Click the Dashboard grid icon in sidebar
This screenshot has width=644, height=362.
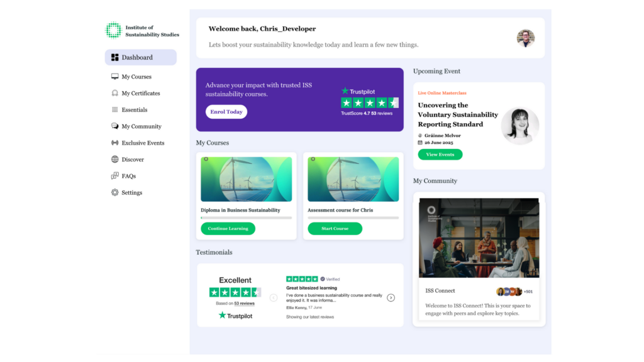pos(114,58)
